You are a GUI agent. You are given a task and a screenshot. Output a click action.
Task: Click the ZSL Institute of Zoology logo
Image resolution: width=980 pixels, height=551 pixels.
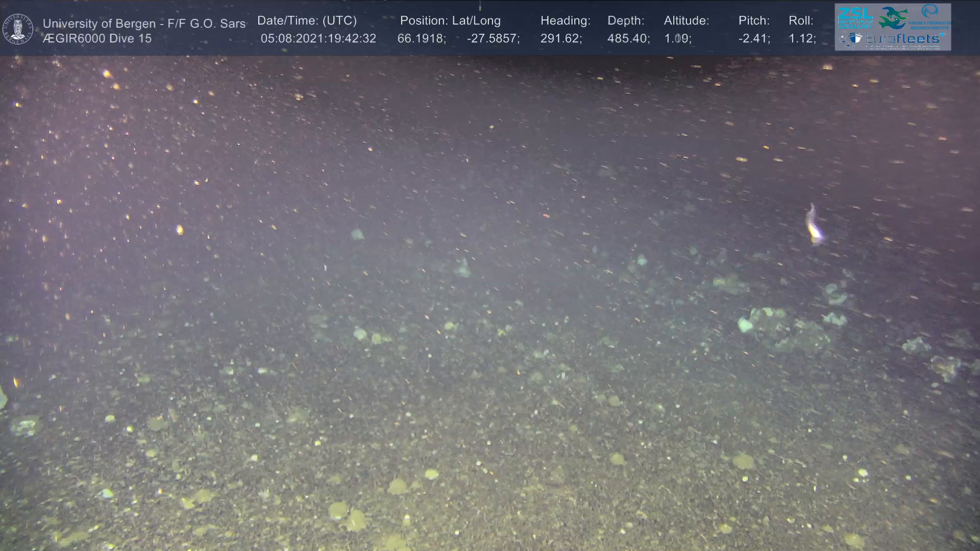(x=855, y=17)
